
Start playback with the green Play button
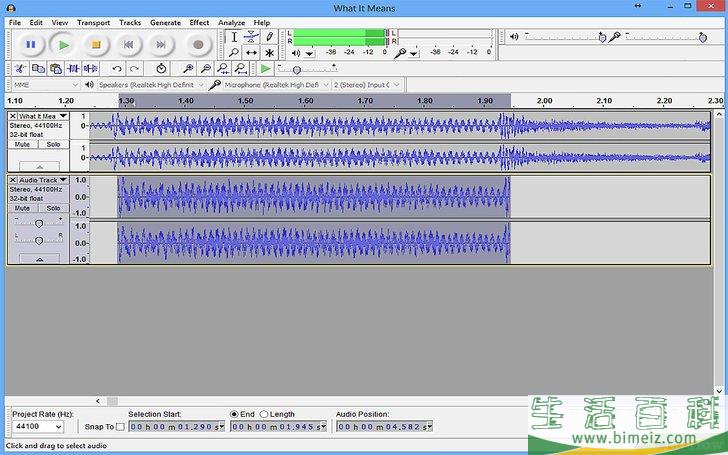pyautogui.click(x=64, y=45)
